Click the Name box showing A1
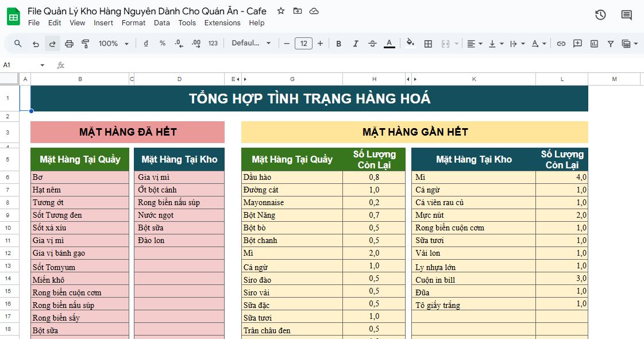The width and height of the screenshot is (644, 339). click(x=23, y=65)
